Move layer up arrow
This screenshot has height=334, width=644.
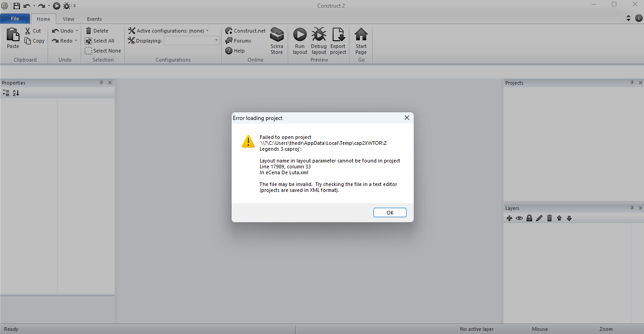click(x=559, y=218)
